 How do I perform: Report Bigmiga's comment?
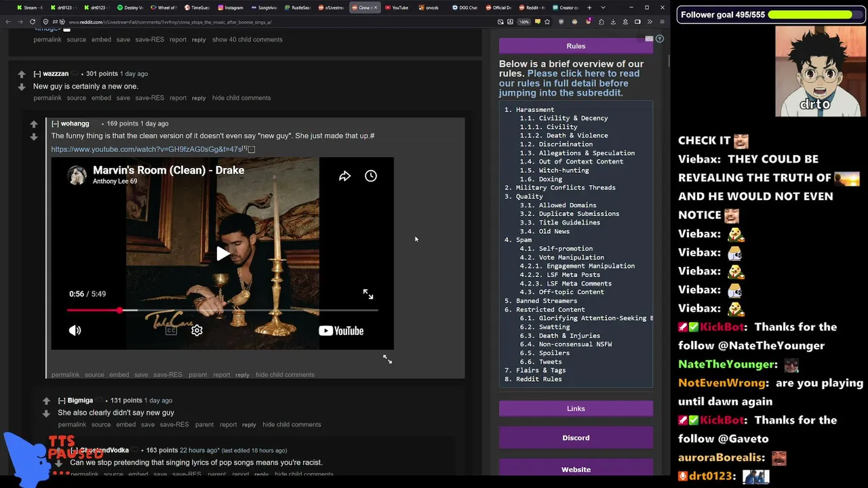(x=229, y=425)
